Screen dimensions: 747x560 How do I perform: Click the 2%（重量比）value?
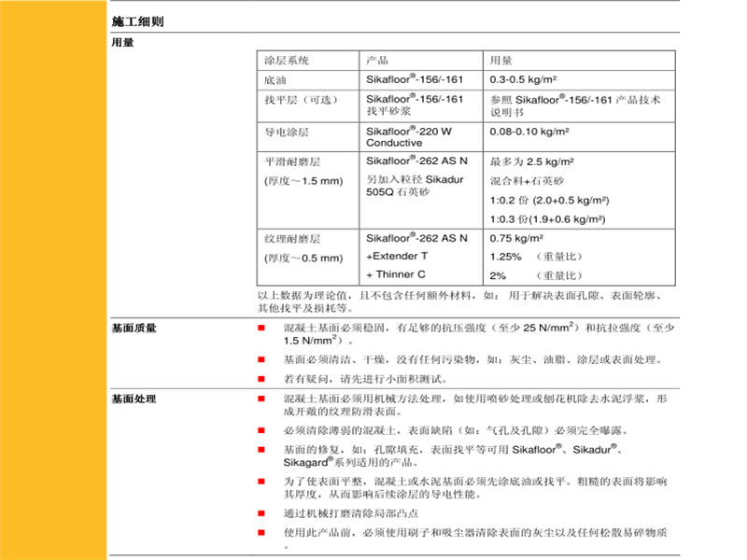click(x=536, y=275)
